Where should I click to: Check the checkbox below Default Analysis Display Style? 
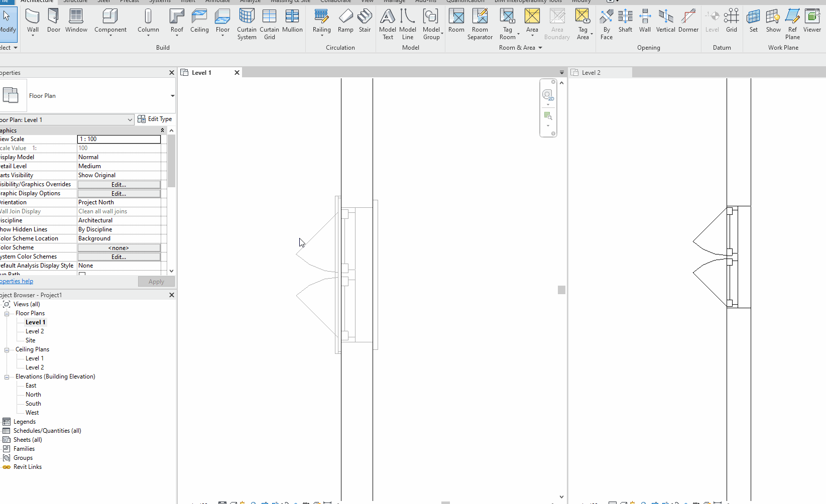(x=82, y=274)
